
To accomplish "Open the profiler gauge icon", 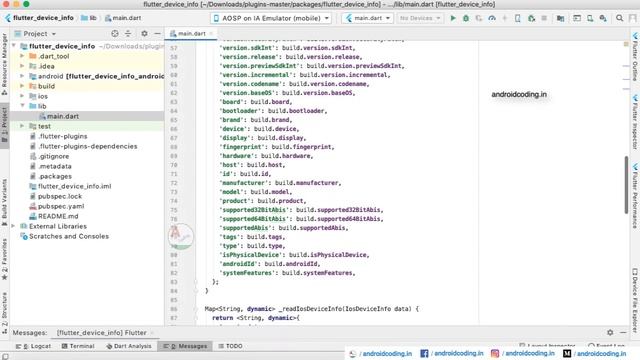I will [492, 18].
